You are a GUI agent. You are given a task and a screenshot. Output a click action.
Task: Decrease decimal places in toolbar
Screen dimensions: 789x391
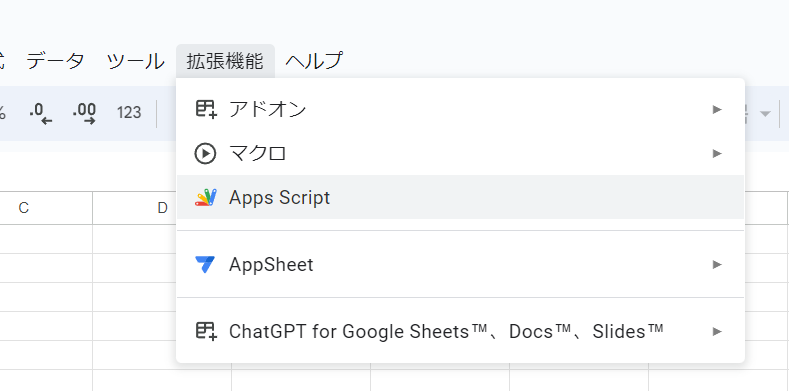point(41,113)
